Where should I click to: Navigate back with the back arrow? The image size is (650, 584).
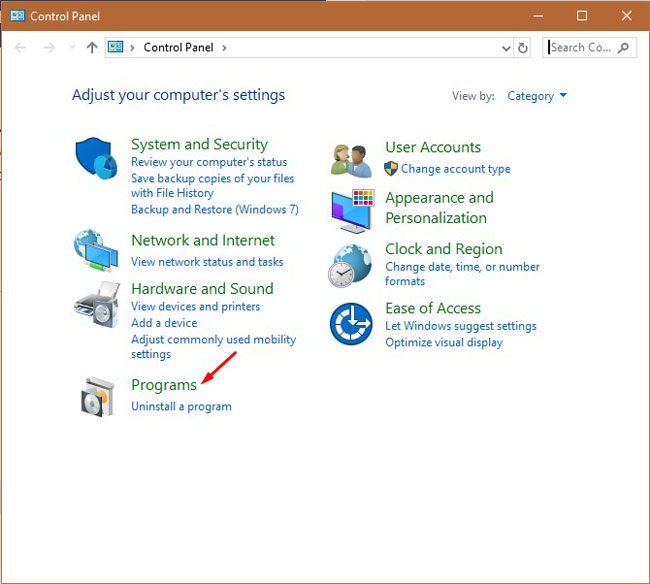click(x=20, y=48)
